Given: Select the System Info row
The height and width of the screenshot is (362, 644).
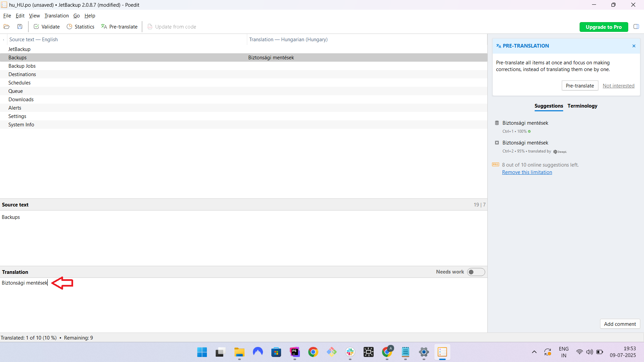Looking at the screenshot, I should click(244, 125).
